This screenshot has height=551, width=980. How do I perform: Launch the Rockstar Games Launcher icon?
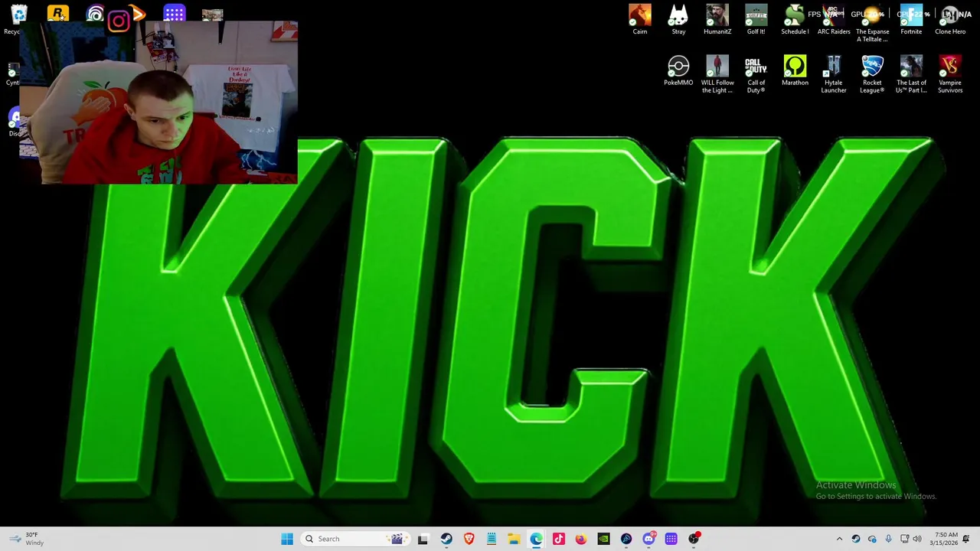(x=58, y=13)
